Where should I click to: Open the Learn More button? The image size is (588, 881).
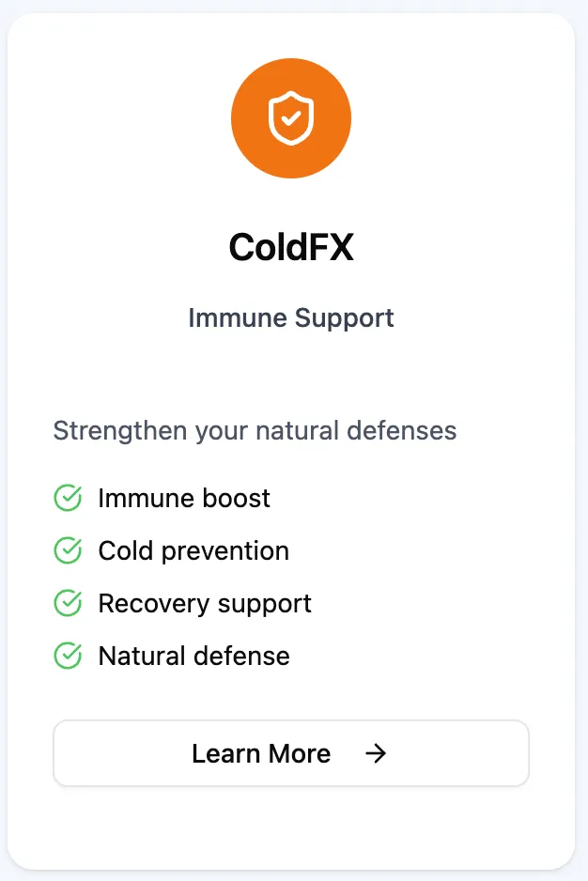tap(291, 753)
